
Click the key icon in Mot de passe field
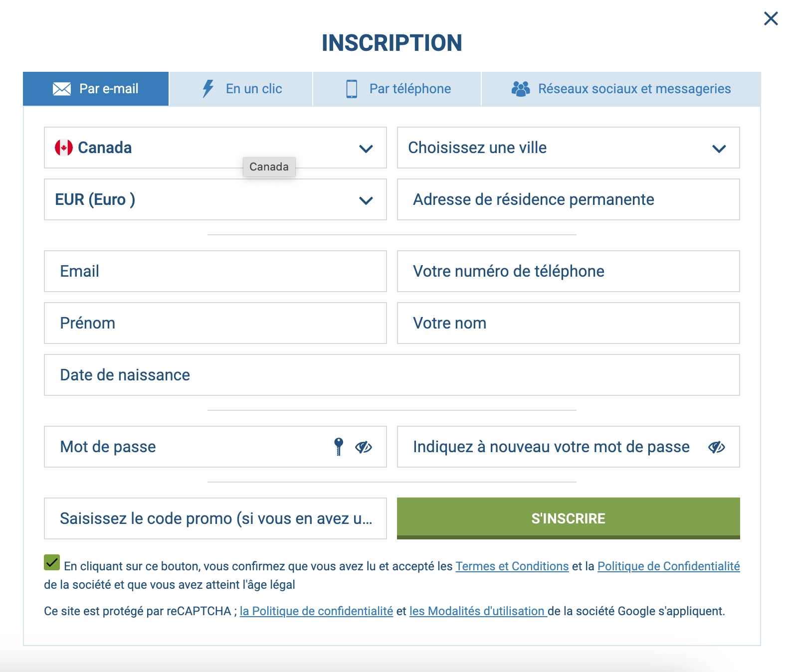point(339,447)
